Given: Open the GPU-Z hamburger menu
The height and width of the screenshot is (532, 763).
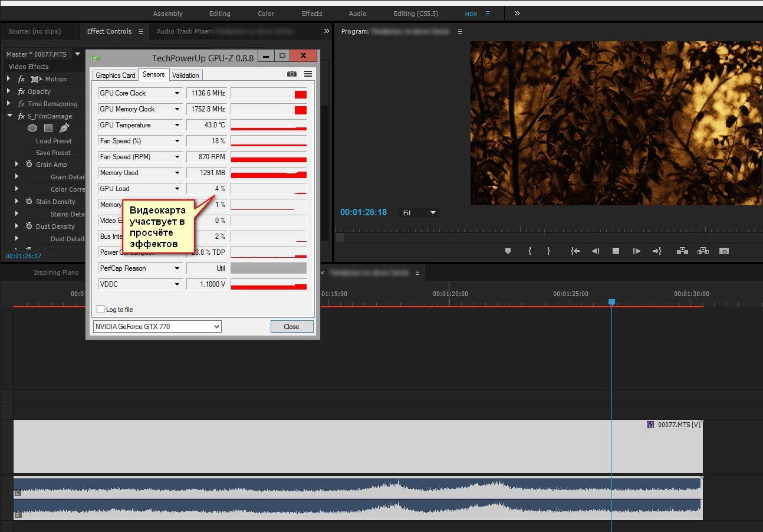Looking at the screenshot, I should click(x=308, y=74).
